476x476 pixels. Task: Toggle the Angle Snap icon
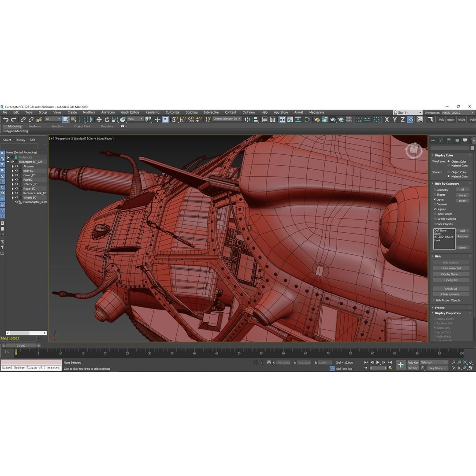183,119
